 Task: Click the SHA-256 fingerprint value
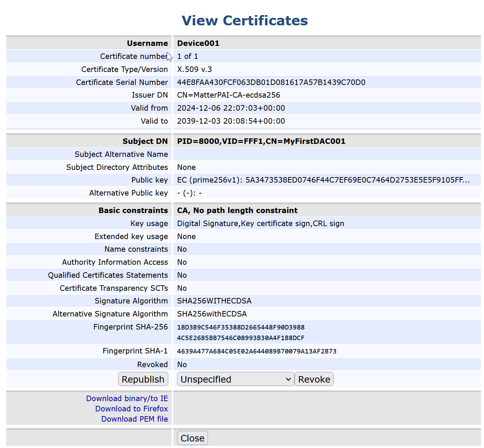[x=240, y=332]
